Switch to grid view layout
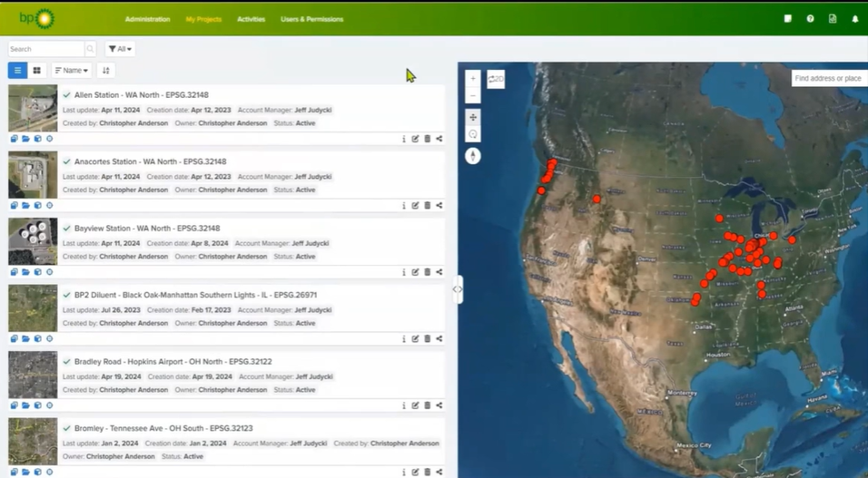 [37, 70]
